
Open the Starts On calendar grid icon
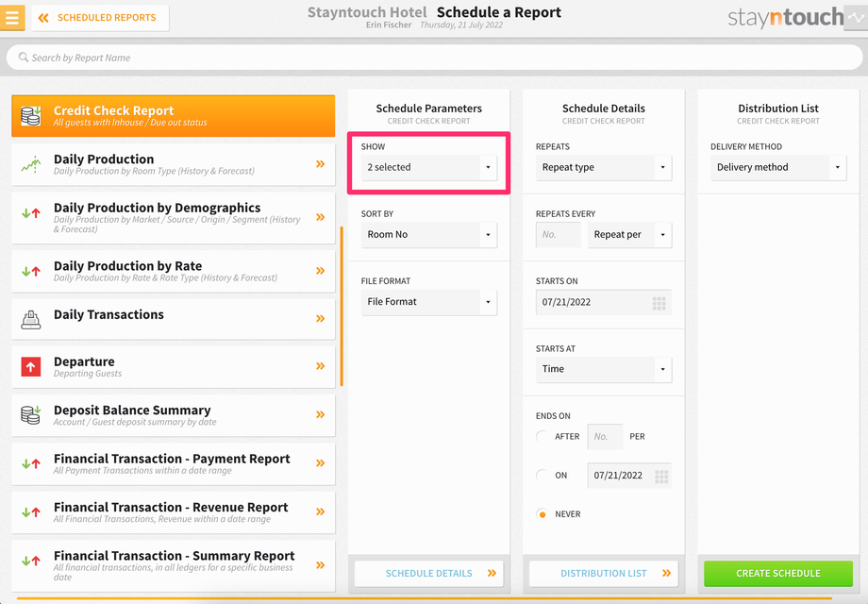click(659, 303)
